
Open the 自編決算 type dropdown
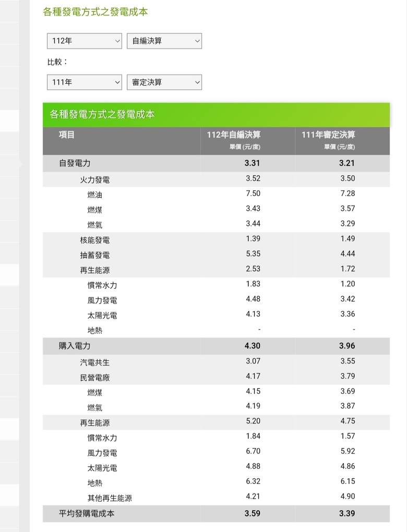click(x=164, y=41)
